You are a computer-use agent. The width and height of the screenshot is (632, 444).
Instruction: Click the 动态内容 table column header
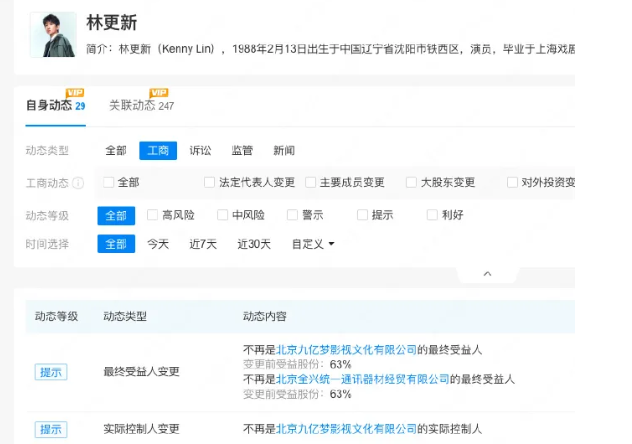(x=265, y=316)
